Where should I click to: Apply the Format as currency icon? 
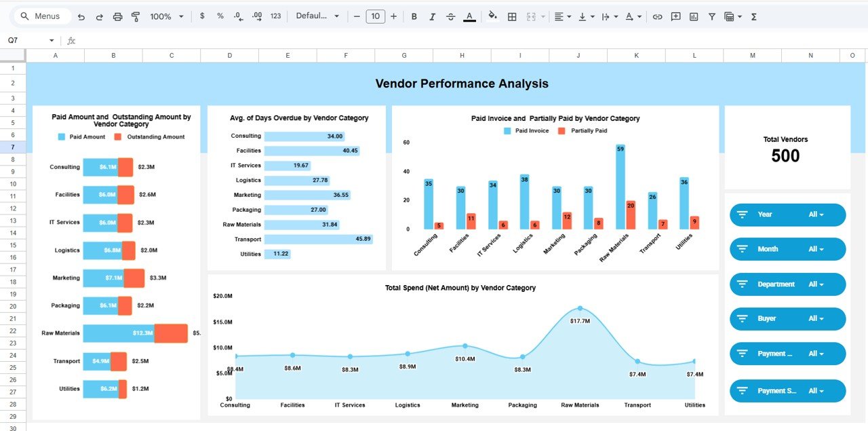202,16
